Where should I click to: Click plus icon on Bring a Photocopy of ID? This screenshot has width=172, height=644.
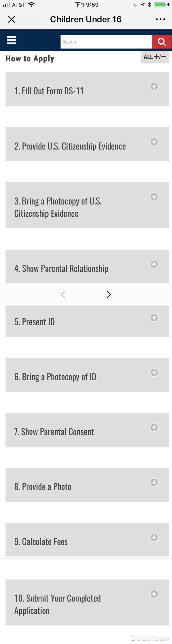point(154,372)
